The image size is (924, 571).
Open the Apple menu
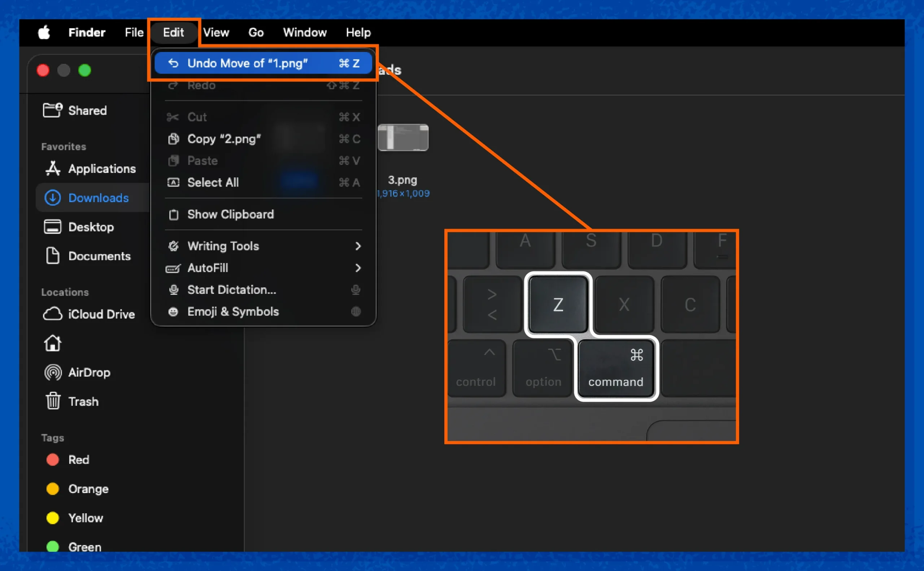tap(43, 32)
